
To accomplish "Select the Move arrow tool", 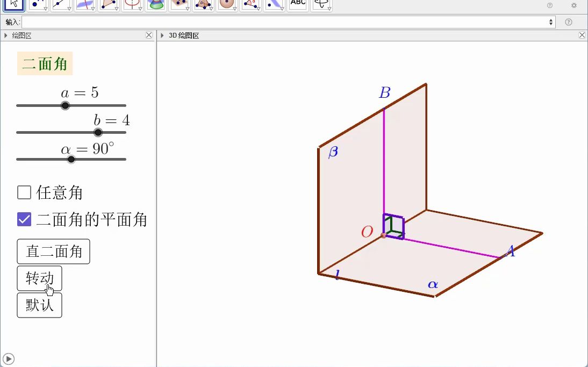I will click(14, 4).
